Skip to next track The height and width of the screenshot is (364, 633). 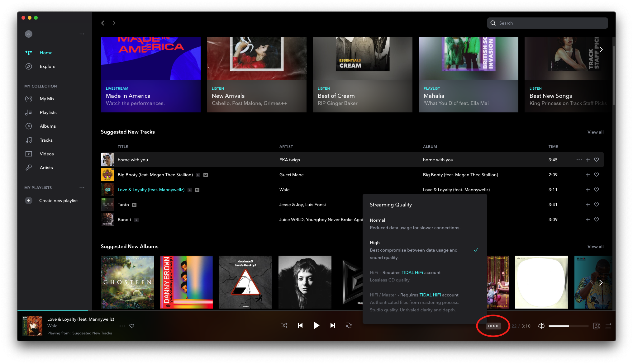pos(333,325)
